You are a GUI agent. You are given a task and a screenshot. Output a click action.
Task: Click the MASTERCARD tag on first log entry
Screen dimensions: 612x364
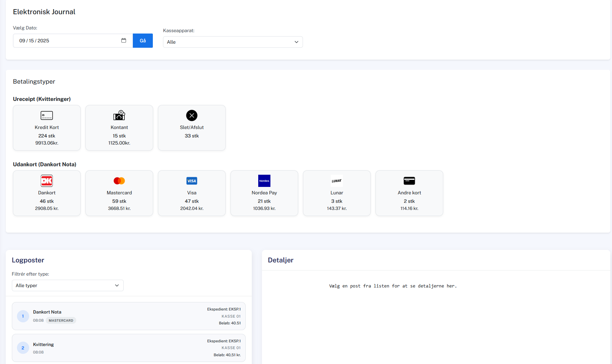click(x=61, y=320)
